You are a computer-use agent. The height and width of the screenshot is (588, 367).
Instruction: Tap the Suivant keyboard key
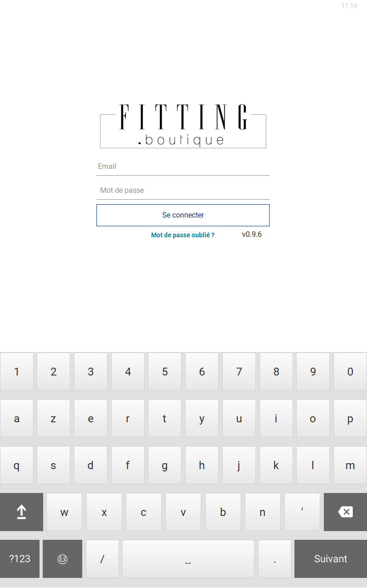click(330, 559)
